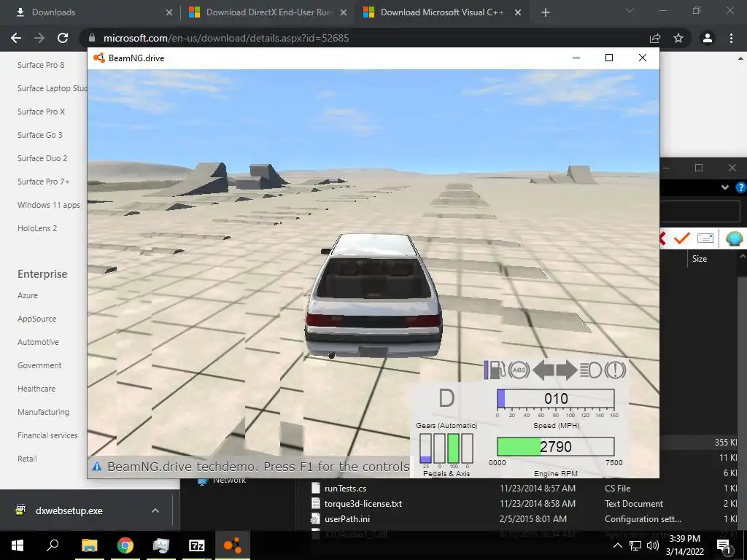
Task: Click the Chrome address bar URL
Action: coord(226,38)
